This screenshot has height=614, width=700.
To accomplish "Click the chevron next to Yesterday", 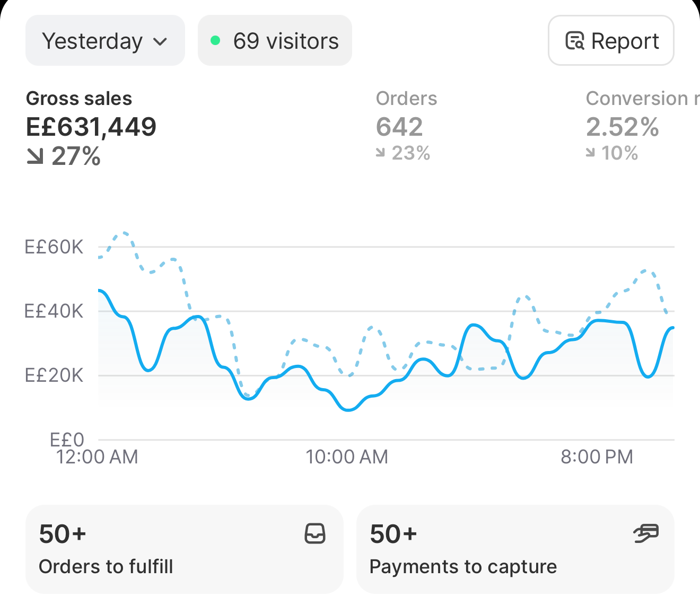I will [x=160, y=42].
